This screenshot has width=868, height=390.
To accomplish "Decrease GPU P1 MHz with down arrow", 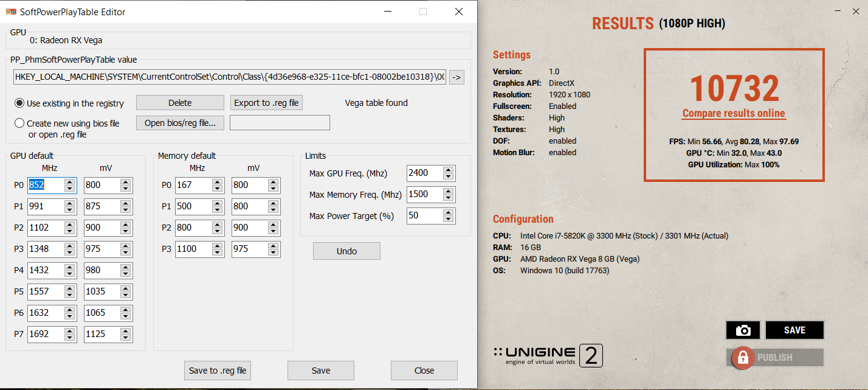I will click(70, 210).
